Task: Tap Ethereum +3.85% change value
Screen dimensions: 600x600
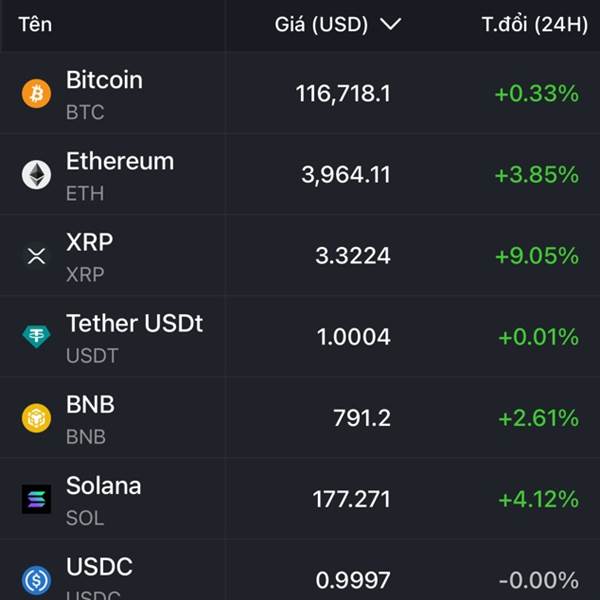Action: (537, 175)
